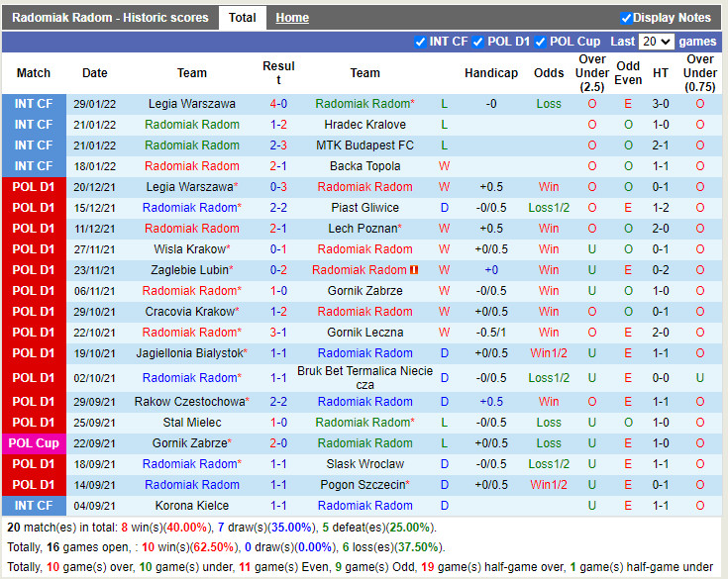Viewport: 728px width, 579px height.
Task: Click the Zaglebie Lubin team name
Action: (x=192, y=270)
